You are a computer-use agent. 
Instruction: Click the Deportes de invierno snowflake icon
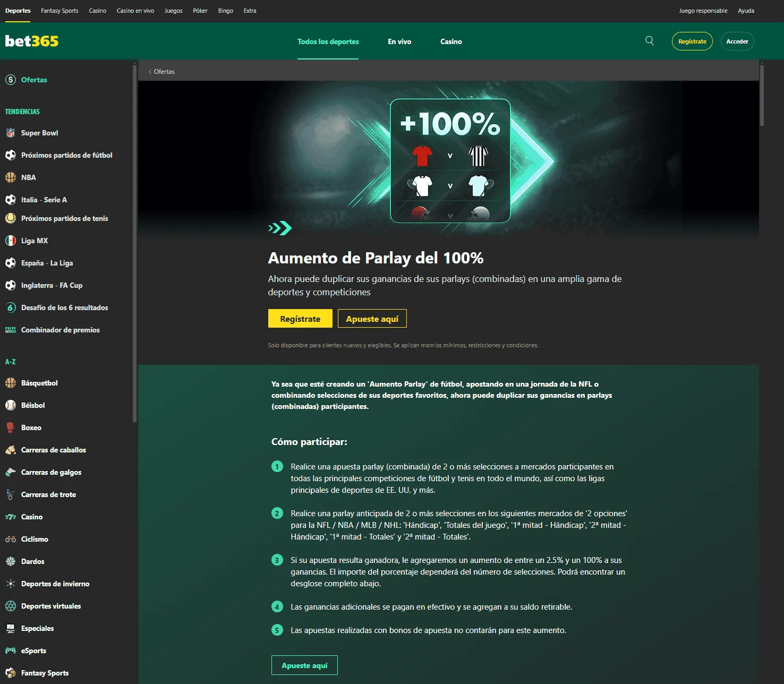11,584
